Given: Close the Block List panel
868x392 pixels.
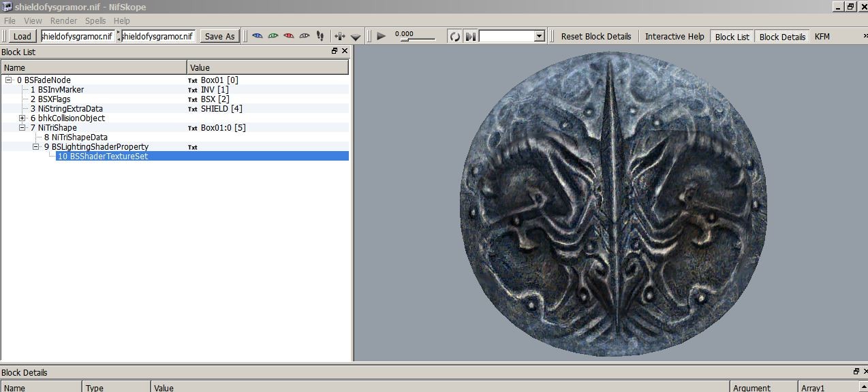Looking at the screenshot, I should [x=345, y=51].
